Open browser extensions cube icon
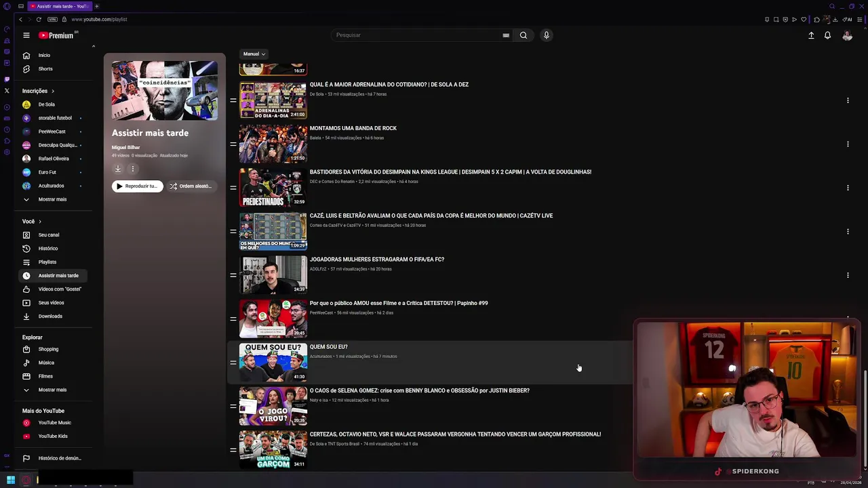 coord(816,19)
